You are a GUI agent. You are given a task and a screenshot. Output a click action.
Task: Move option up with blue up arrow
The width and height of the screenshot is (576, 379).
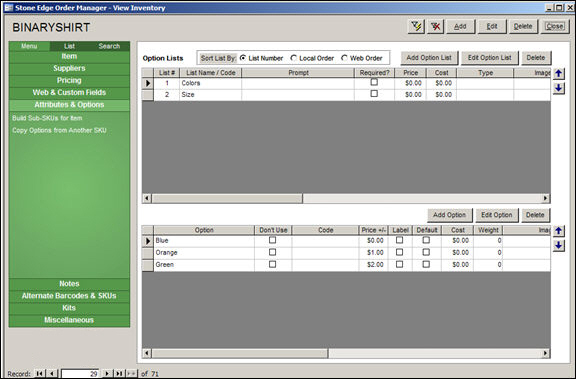[x=558, y=231]
